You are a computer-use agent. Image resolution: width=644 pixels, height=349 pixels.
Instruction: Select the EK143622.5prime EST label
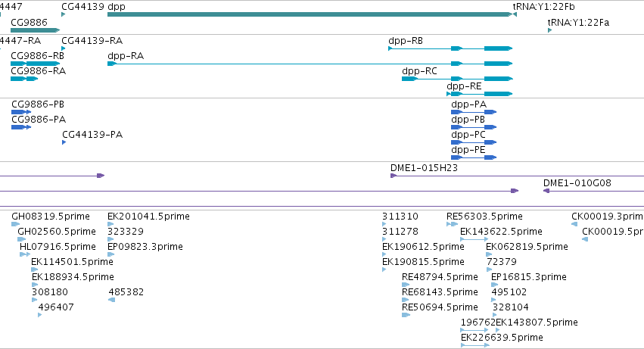pos(501,232)
